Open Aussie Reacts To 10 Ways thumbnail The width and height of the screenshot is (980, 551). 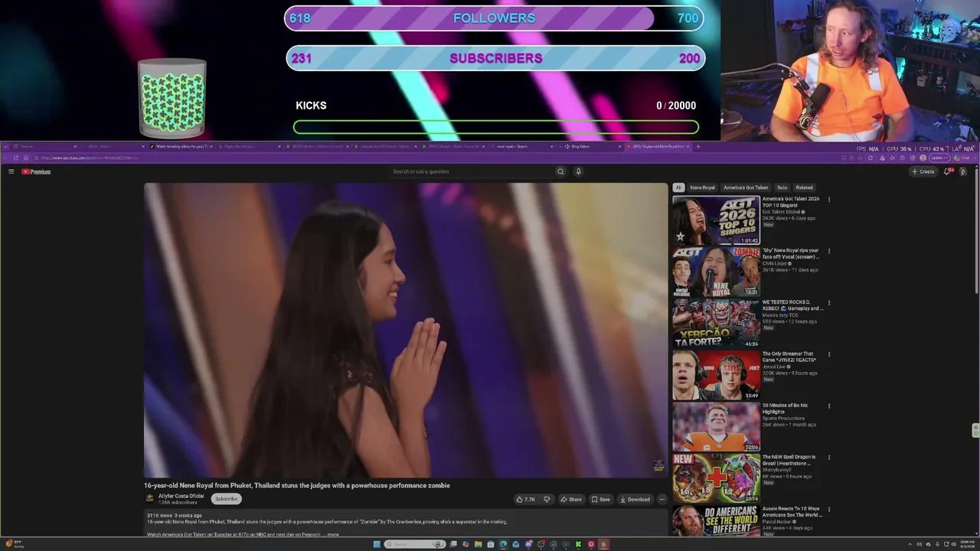(x=716, y=521)
